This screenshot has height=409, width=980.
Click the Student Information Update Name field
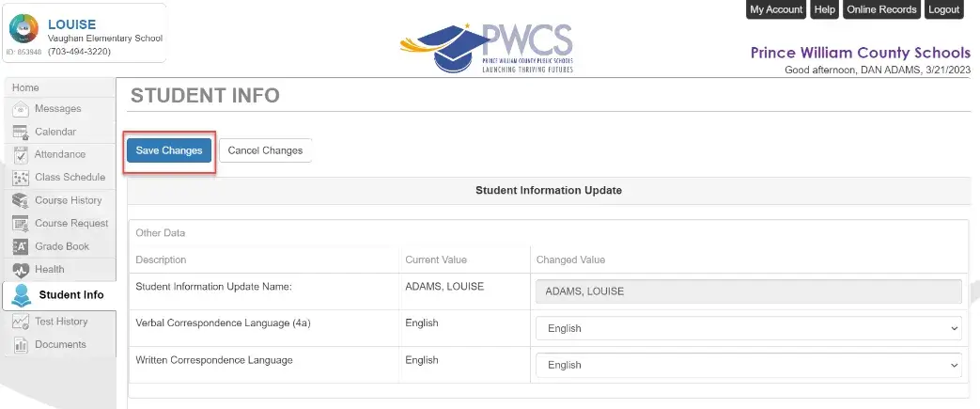click(748, 291)
